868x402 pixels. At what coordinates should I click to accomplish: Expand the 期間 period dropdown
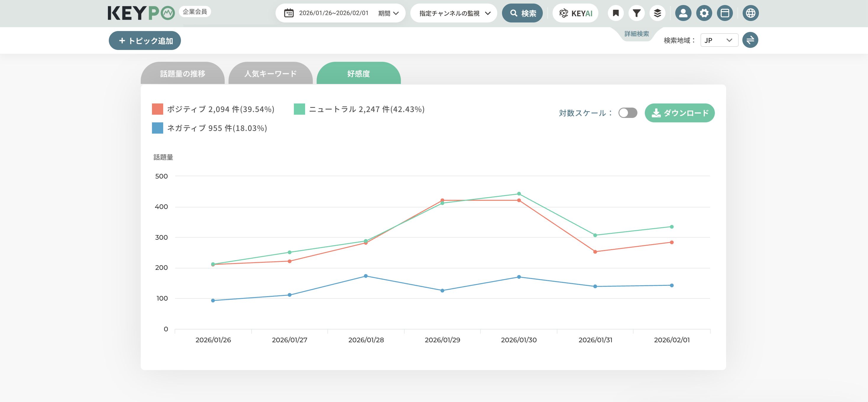click(388, 13)
